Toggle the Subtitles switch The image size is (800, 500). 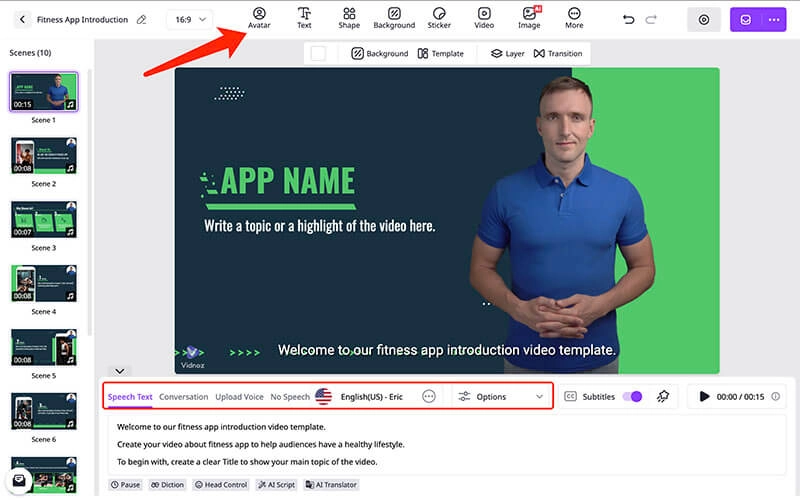tap(631, 397)
